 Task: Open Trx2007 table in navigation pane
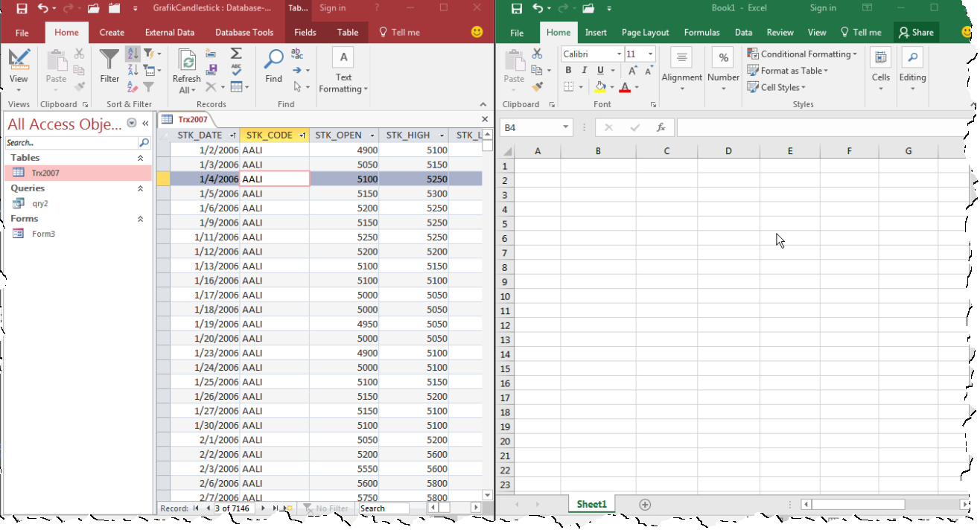(x=77, y=173)
